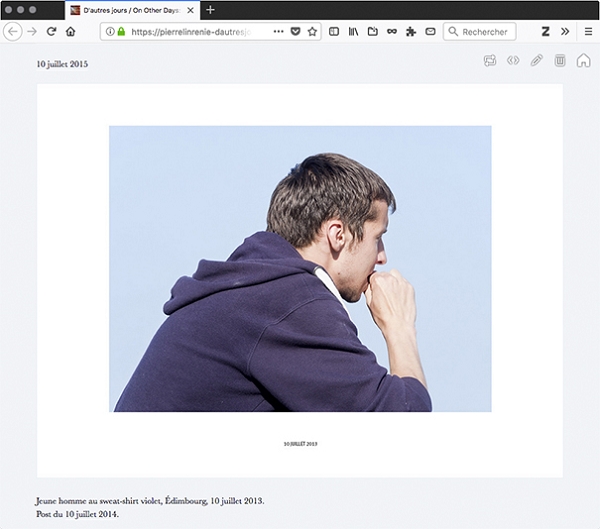Open page actions three-dot menu
The width and height of the screenshot is (600, 529).
tap(278, 32)
